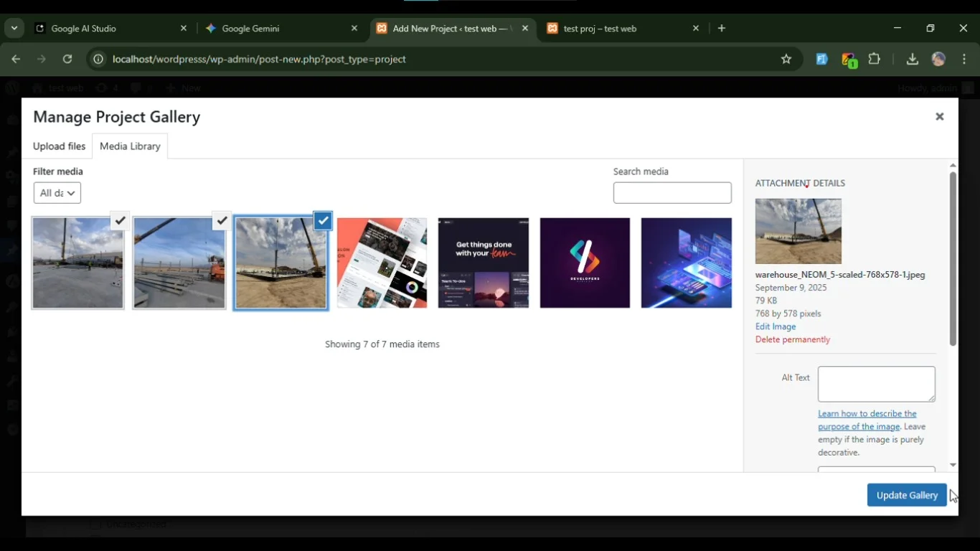
Task: Click the attachment panel scrollbar thumb
Action: click(953, 258)
